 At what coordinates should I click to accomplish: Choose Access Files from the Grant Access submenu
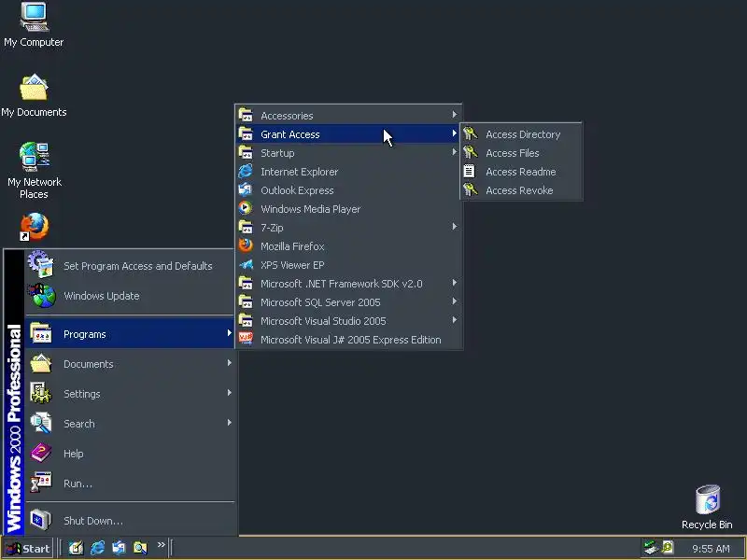click(x=521, y=152)
